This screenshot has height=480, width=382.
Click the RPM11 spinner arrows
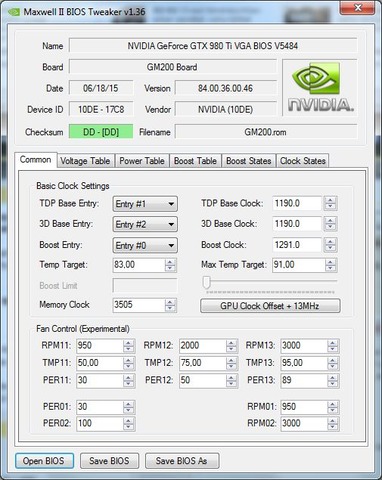pos(129,346)
